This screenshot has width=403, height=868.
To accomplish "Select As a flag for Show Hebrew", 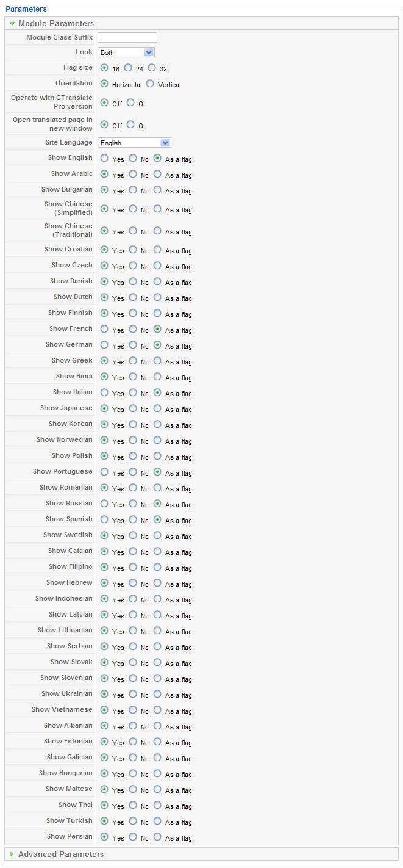I will pos(157,583).
